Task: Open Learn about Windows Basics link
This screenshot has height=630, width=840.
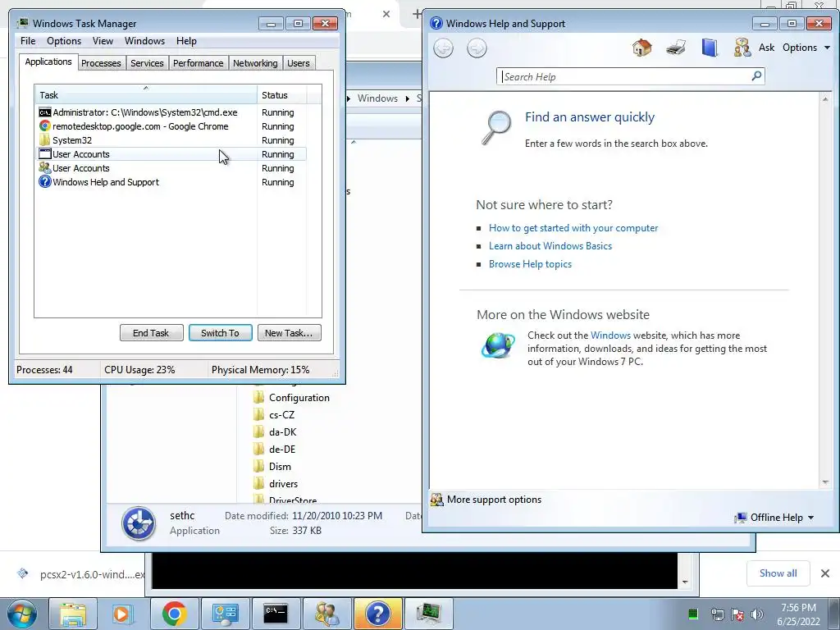Action: (x=550, y=246)
